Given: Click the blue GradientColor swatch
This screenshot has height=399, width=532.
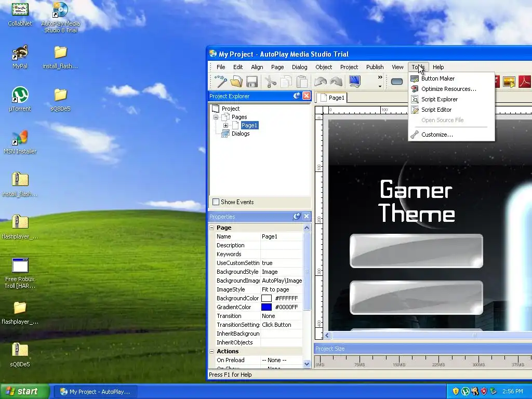Looking at the screenshot, I should 267,307.
